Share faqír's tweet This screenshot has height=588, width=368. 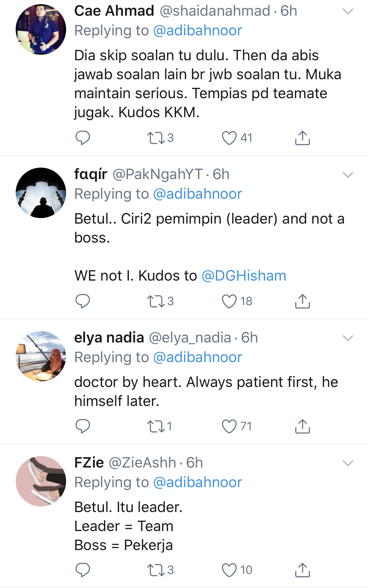(x=302, y=301)
